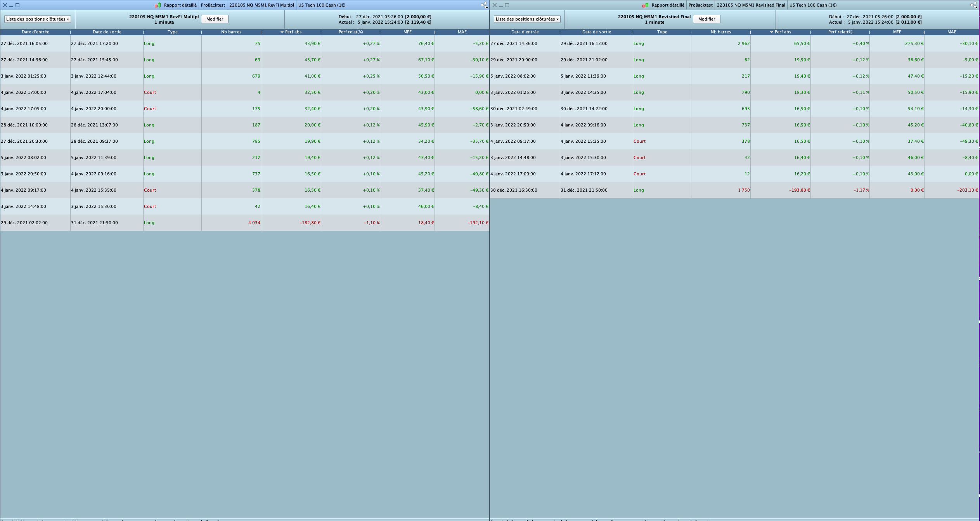The height and width of the screenshot is (521, 980).
Task: Click Modifier button for Revisited Final
Action: coord(706,19)
